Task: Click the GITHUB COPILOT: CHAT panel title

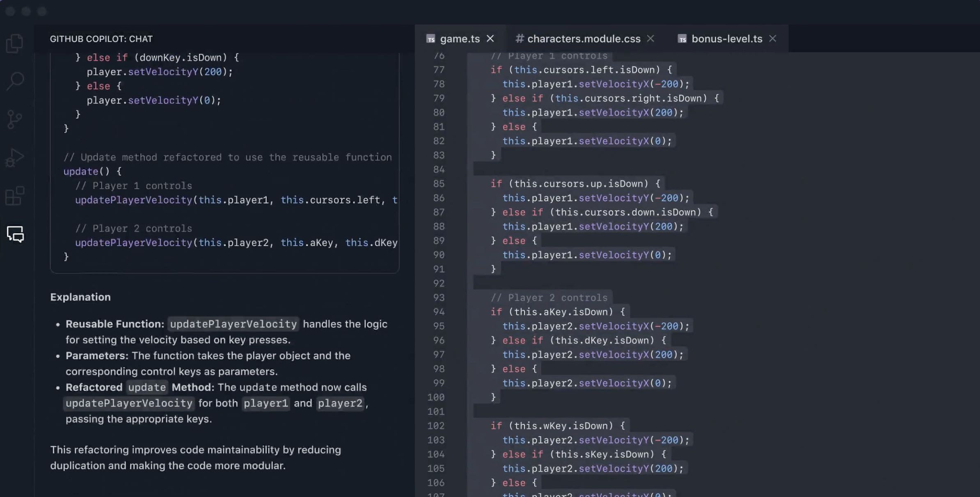Action: (101, 39)
